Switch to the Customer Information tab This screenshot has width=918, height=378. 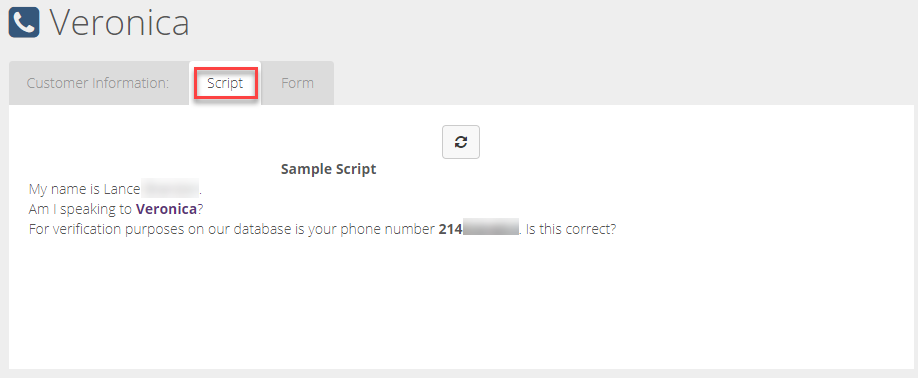tap(98, 83)
